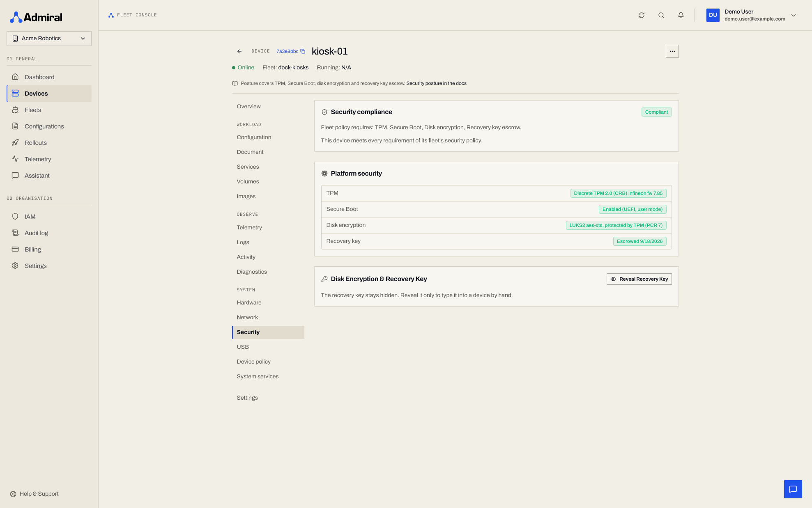Open organisation Settings in main sidebar
Viewport: 812px width, 508px height.
click(x=49, y=266)
